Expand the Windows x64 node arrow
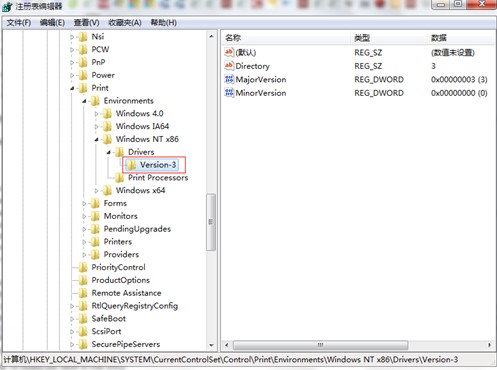 [x=97, y=191]
